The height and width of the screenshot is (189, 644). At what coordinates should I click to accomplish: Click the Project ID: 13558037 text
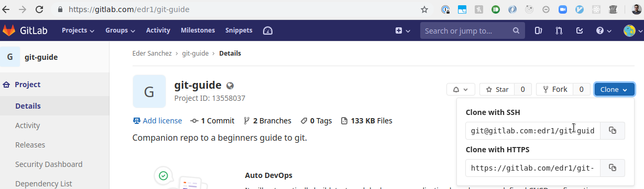click(x=210, y=98)
